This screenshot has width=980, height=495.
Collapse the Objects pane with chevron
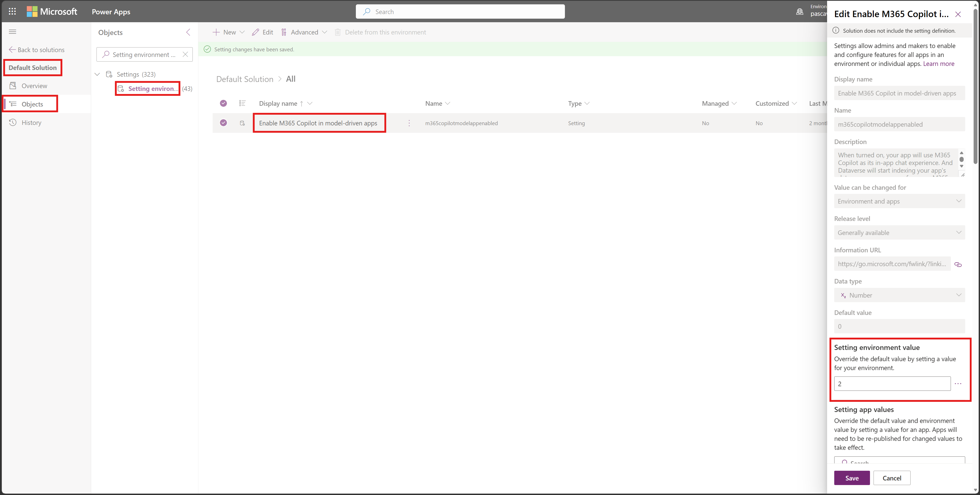point(188,32)
